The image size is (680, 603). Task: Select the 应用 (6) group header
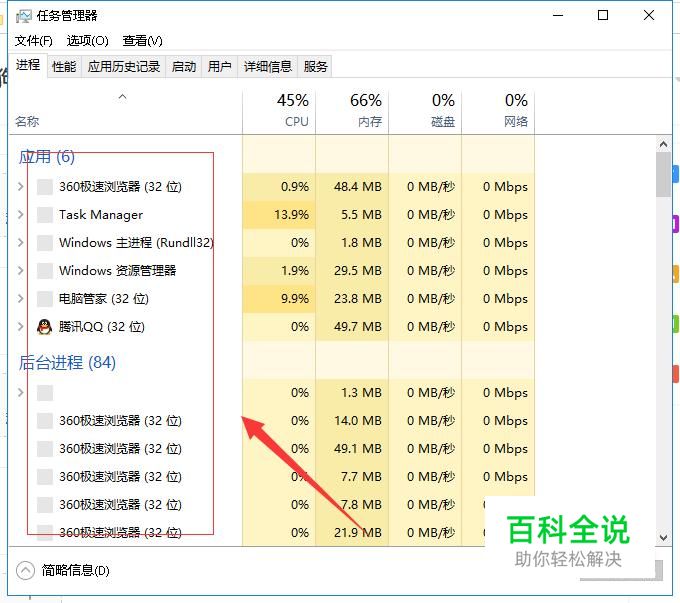click(47, 157)
